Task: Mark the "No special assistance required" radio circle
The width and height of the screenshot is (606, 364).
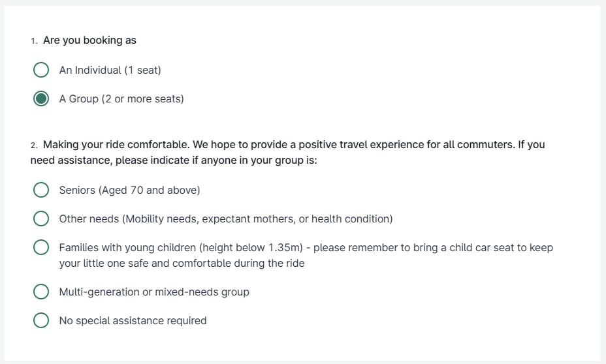Action: tap(41, 320)
